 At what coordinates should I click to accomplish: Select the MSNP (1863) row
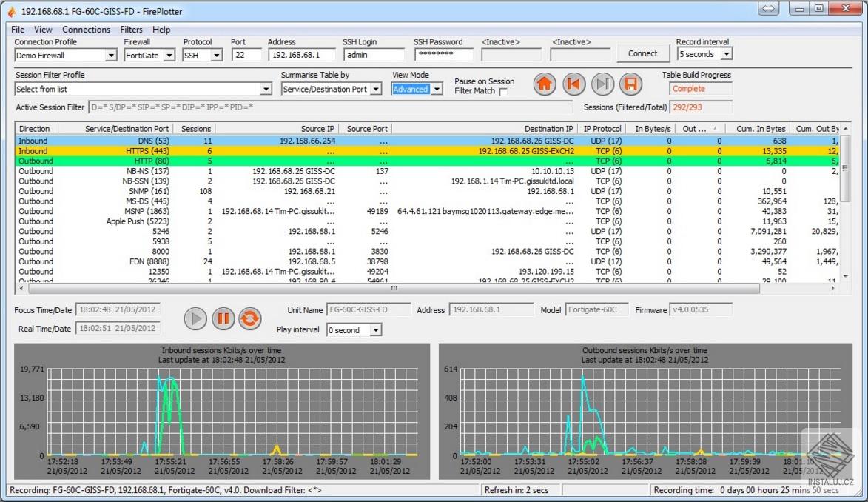(428, 211)
